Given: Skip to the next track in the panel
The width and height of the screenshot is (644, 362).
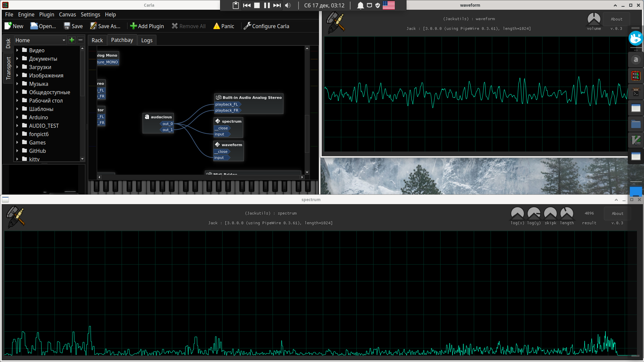Looking at the screenshot, I should 277,5.
